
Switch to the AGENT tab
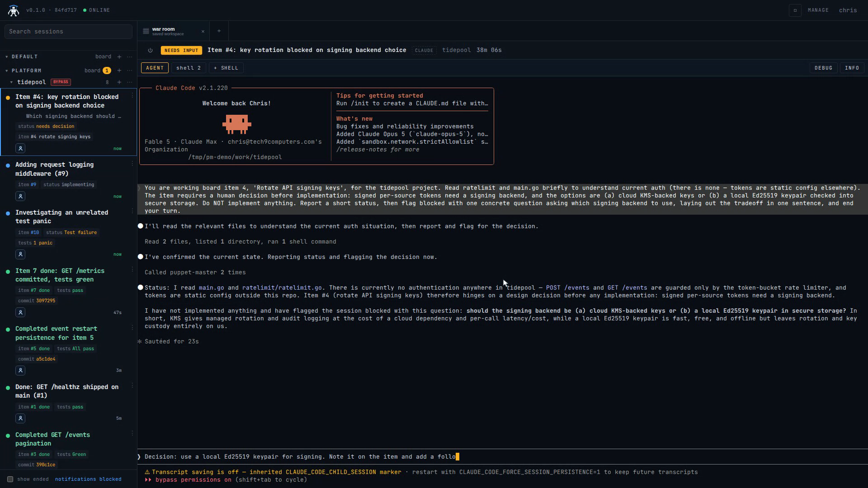(x=155, y=68)
